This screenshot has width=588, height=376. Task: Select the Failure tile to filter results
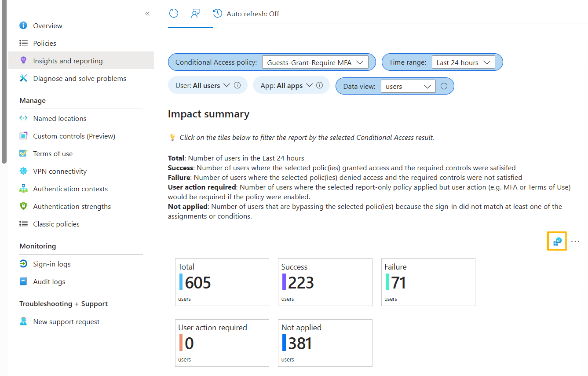click(428, 282)
